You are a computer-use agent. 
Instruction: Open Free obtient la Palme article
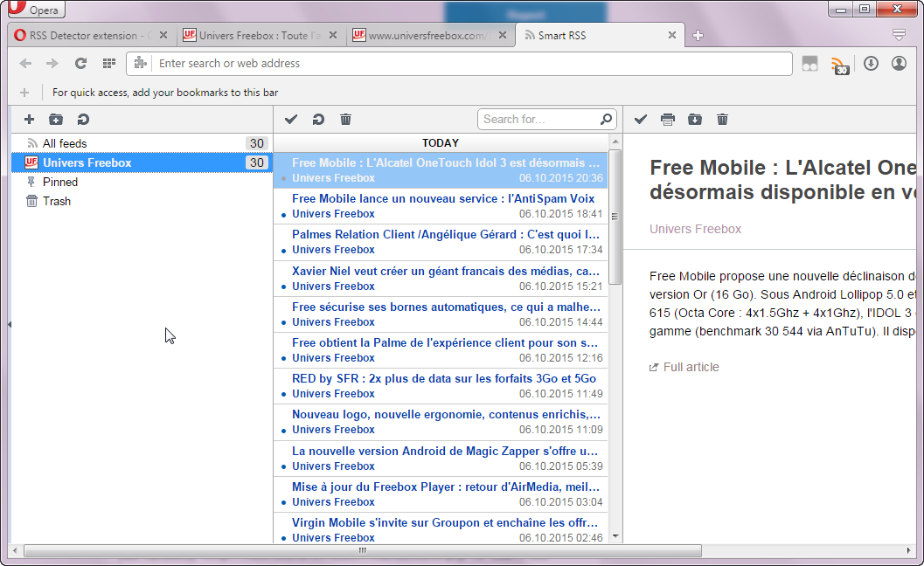tap(441, 350)
